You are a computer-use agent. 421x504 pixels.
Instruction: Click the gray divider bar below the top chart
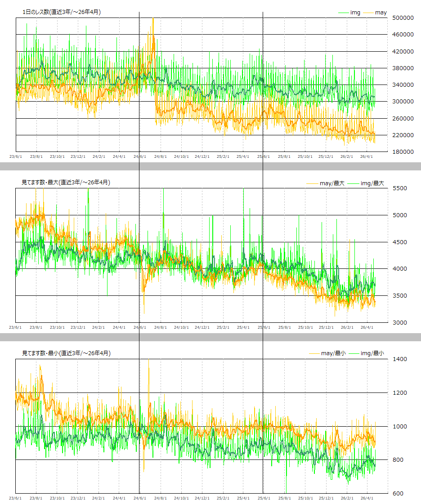(x=210, y=166)
